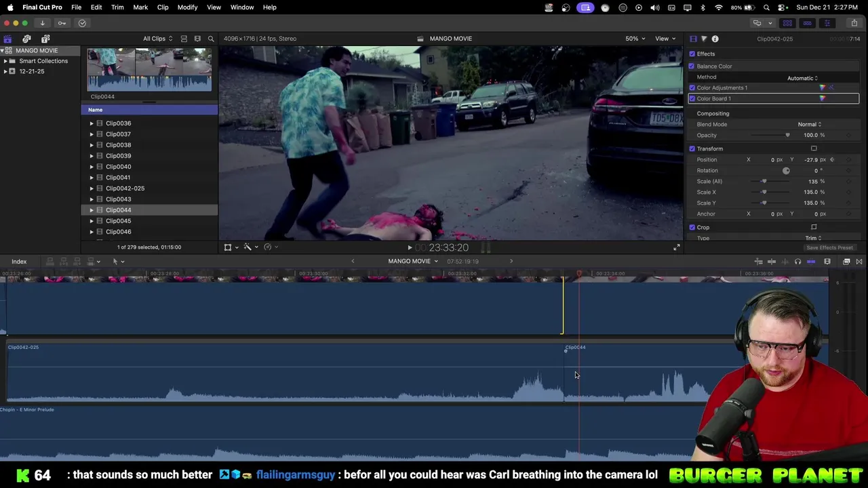This screenshot has height=488, width=868.
Task: Toggle the Transform checkbox
Action: coord(692,149)
